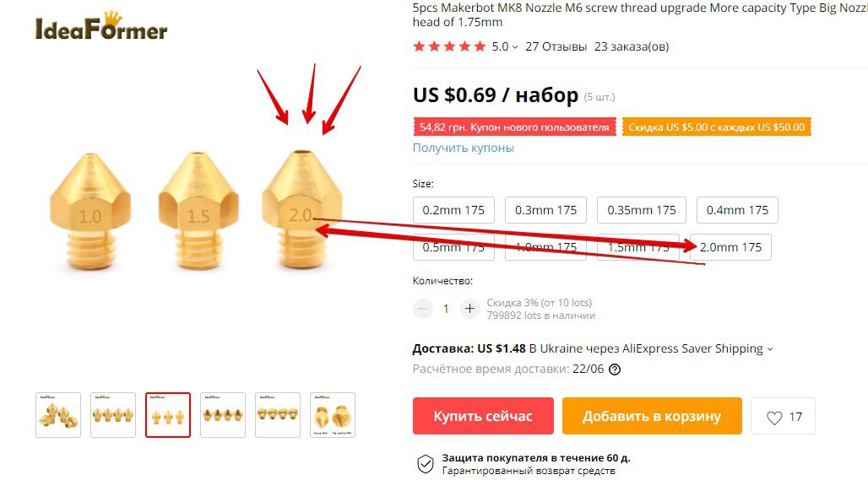This screenshot has height=480, width=868.
Task: Select the 0.35mm 175 size option
Action: click(642, 210)
